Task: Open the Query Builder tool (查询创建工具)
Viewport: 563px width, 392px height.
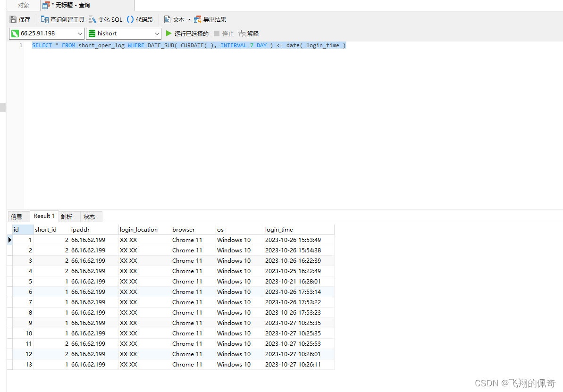Action: [x=62, y=19]
